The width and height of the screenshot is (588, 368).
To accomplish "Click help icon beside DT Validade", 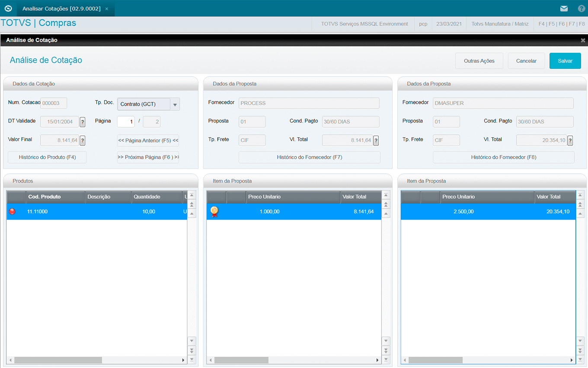I will (x=83, y=122).
